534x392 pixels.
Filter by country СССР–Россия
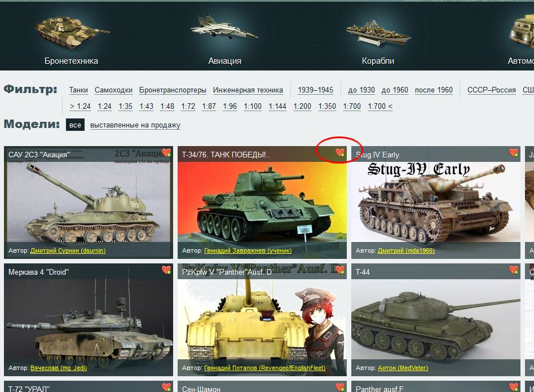click(x=491, y=90)
